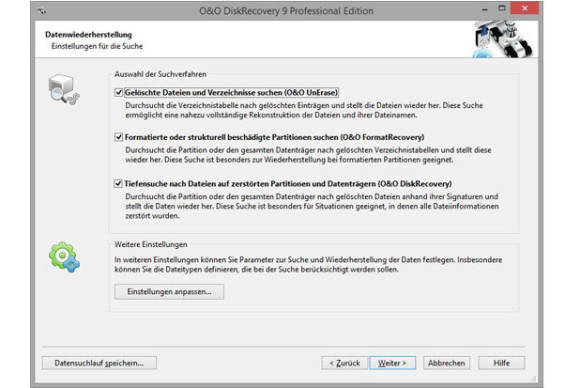The height and width of the screenshot is (388, 580).
Task: Toggle Gelöschte Dateien und Verzeichnisse suchen checkbox
Action: pos(118,92)
